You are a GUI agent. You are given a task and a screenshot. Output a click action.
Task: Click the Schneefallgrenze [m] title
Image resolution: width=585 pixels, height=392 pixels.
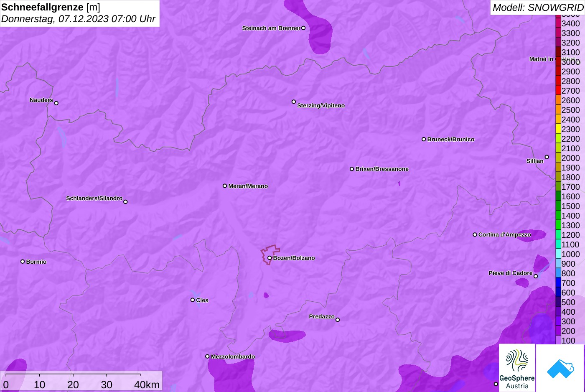pos(51,7)
